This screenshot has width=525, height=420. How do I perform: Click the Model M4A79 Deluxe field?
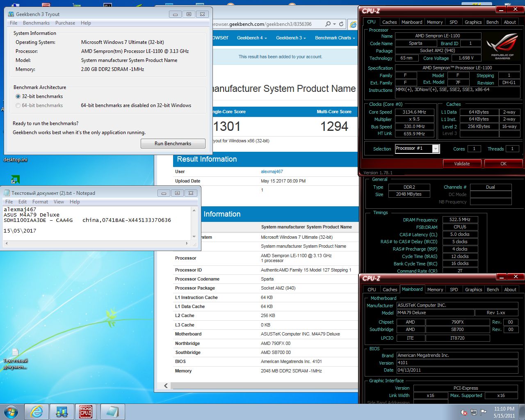(x=435, y=313)
